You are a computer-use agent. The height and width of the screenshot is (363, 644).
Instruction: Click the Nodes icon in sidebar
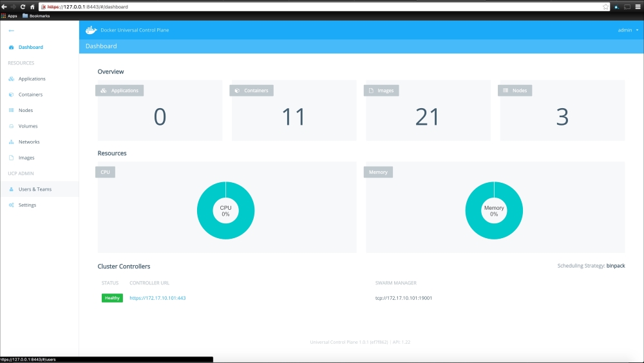point(12,110)
